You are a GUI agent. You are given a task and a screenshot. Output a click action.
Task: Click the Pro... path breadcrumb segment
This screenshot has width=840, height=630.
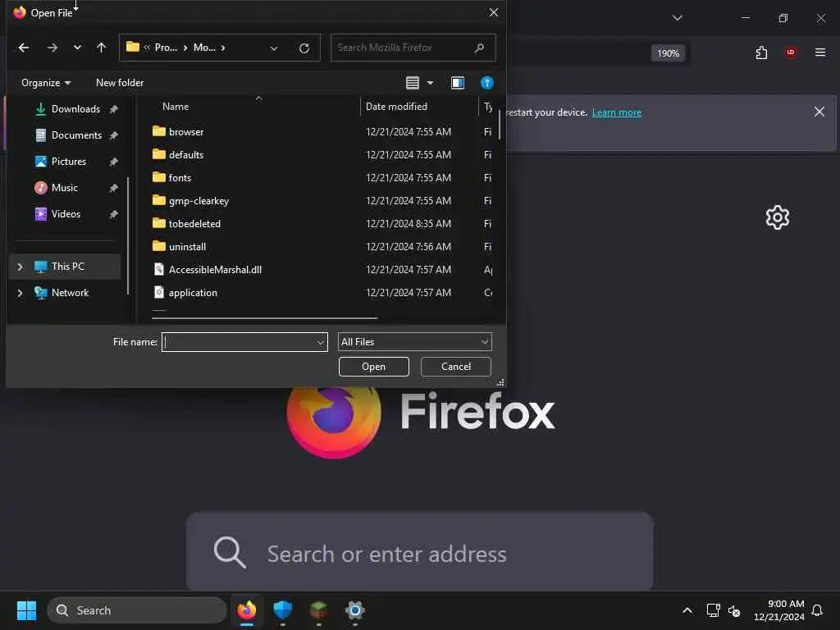166,48
